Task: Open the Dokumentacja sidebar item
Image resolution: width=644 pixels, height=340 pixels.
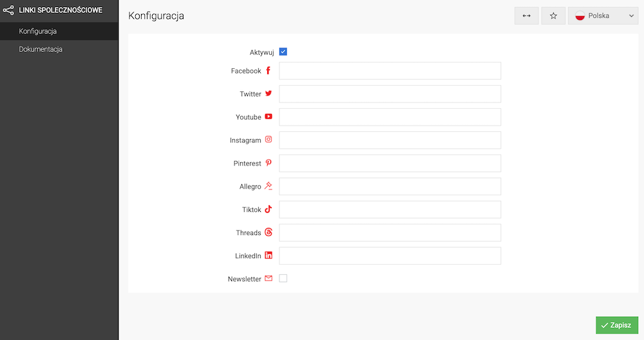Action: point(41,49)
